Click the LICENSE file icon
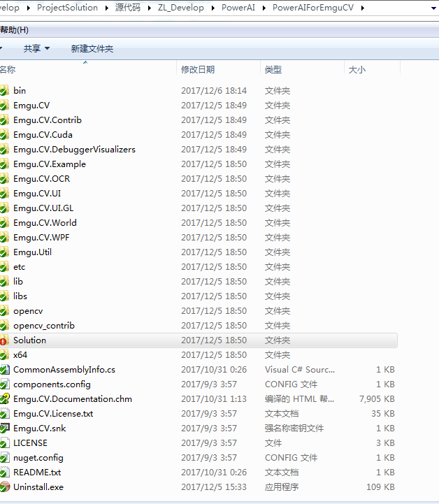Screen dimensions: 439x504 pyautogui.click(x=4, y=443)
